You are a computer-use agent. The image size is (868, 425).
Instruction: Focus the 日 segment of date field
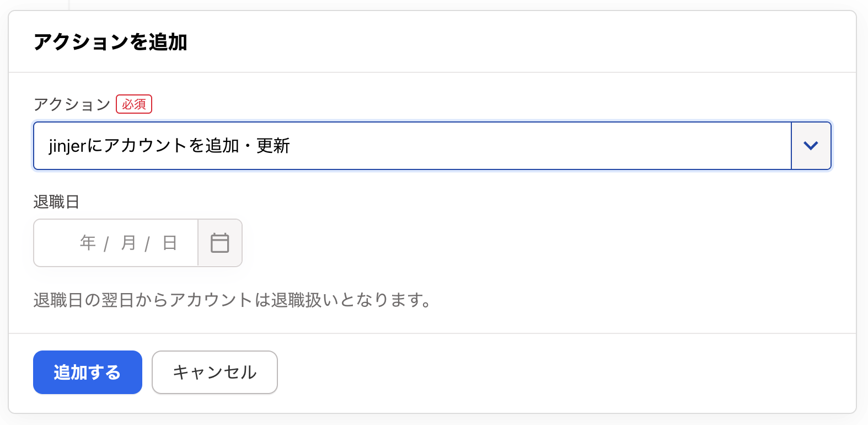170,243
